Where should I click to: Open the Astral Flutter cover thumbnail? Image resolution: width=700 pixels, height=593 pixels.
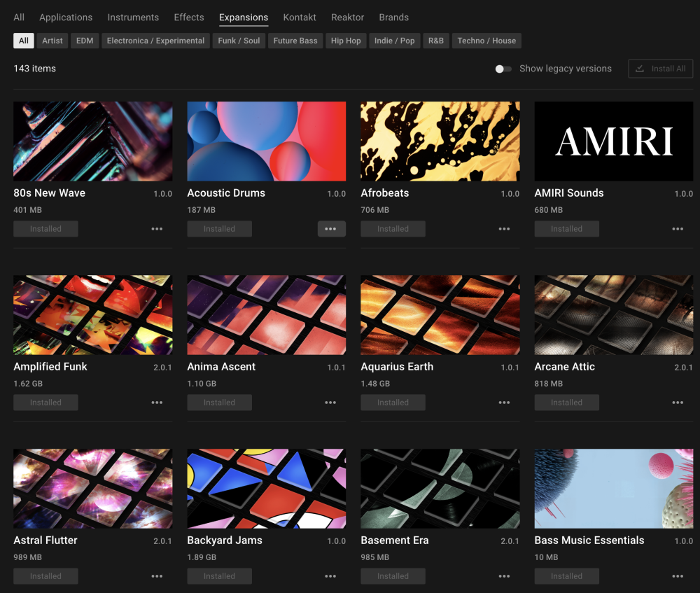click(x=93, y=489)
